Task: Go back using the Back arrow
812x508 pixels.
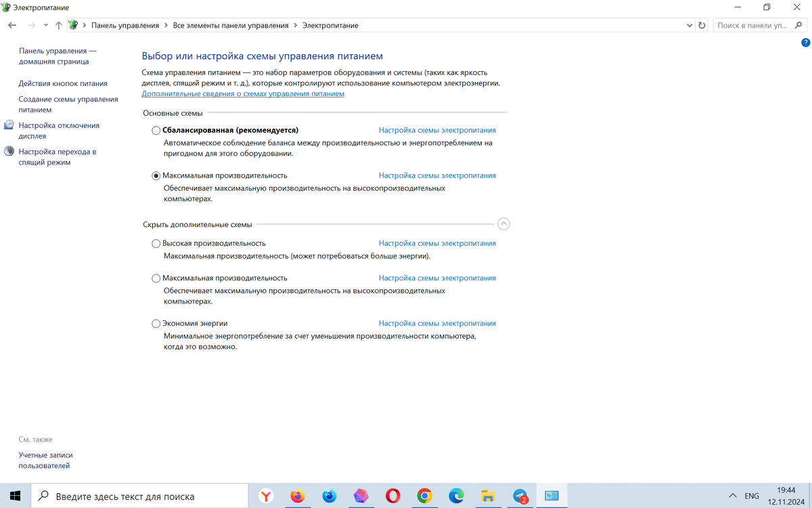Action: (12, 25)
